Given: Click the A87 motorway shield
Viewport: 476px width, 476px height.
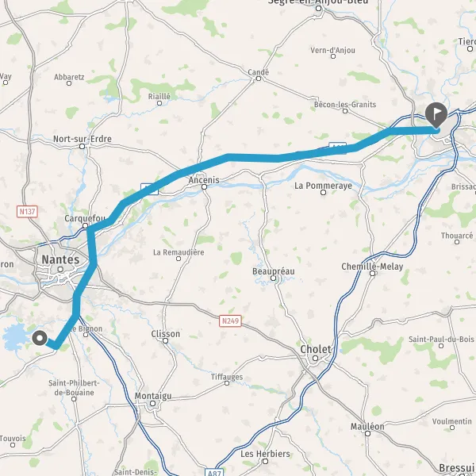Looking at the screenshot, I should (214, 473).
